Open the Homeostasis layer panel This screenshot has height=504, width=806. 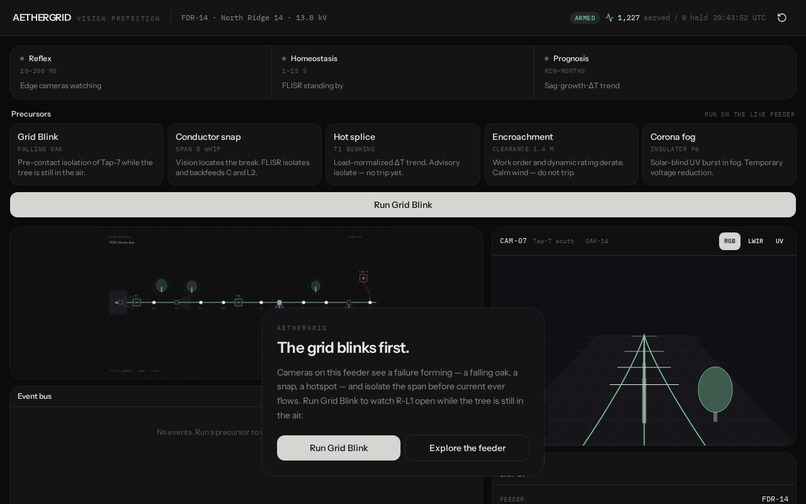pos(403,72)
